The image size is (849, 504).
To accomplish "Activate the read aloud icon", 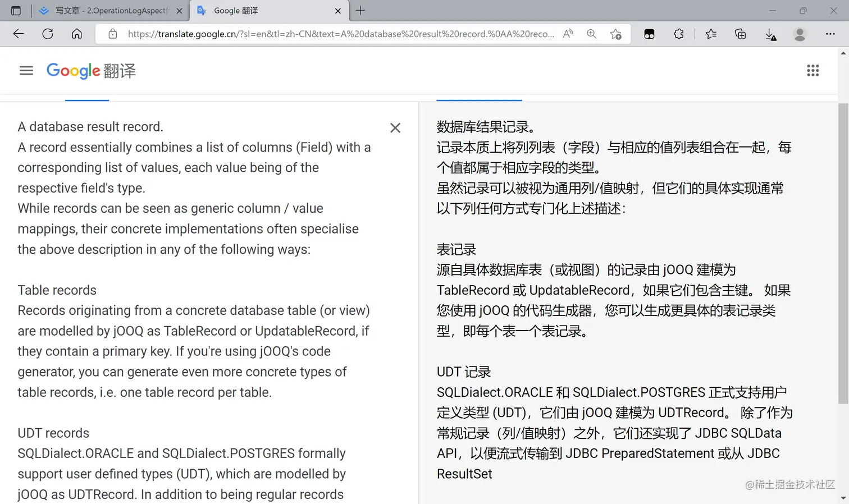I will (568, 34).
